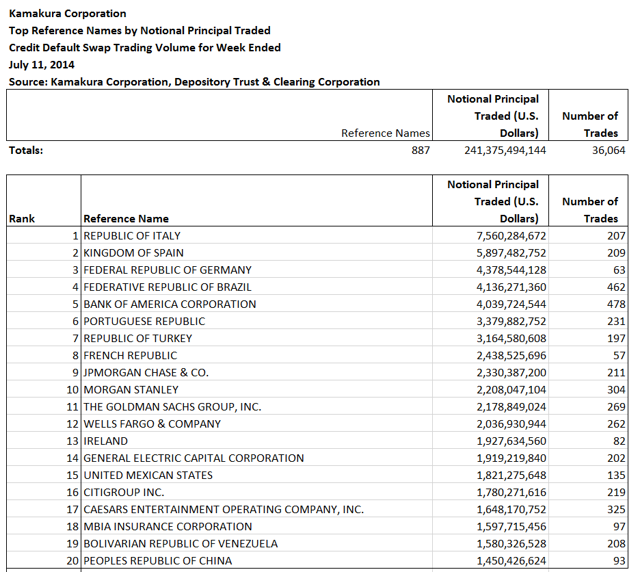Click FEDERATIVE REPUBLIC OF BRAZIL cell
The height and width of the screenshot is (572, 640).
click(x=256, y=287)
